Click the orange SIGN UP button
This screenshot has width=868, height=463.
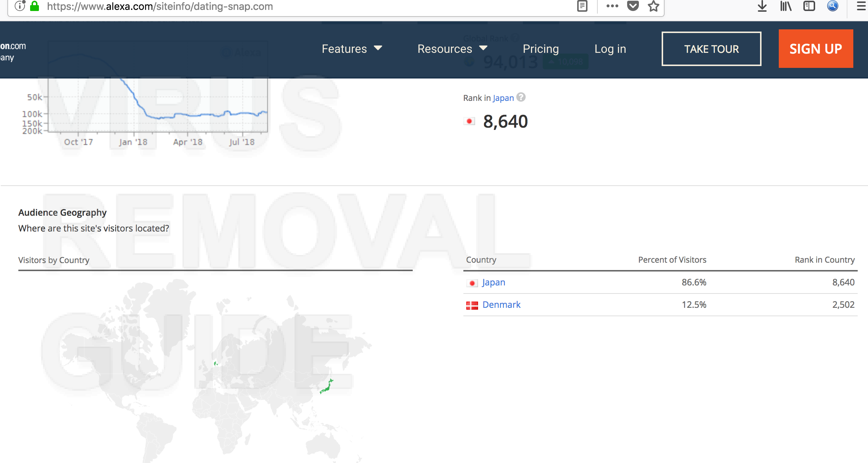[816, 49]
